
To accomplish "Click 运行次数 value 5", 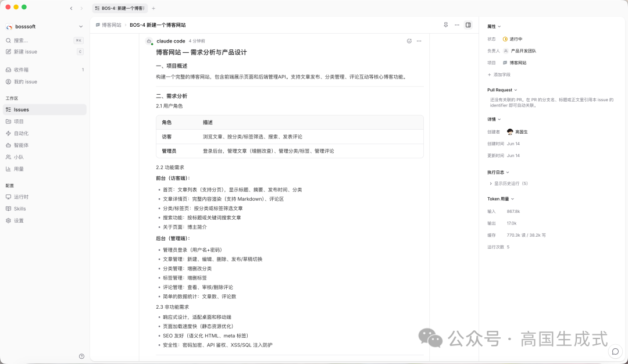I will coord(508,247).
